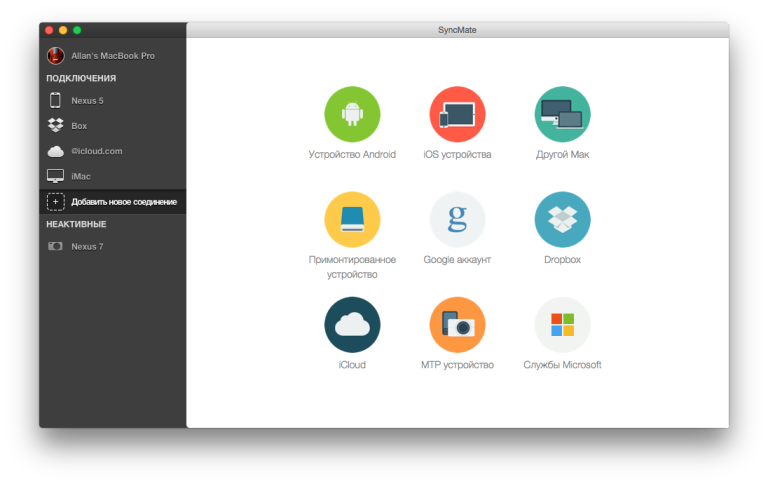Image resolution: width=768 pixels, height=484 pixels.
Task: Click the Примонтированное устройство label
Action: 352,267
